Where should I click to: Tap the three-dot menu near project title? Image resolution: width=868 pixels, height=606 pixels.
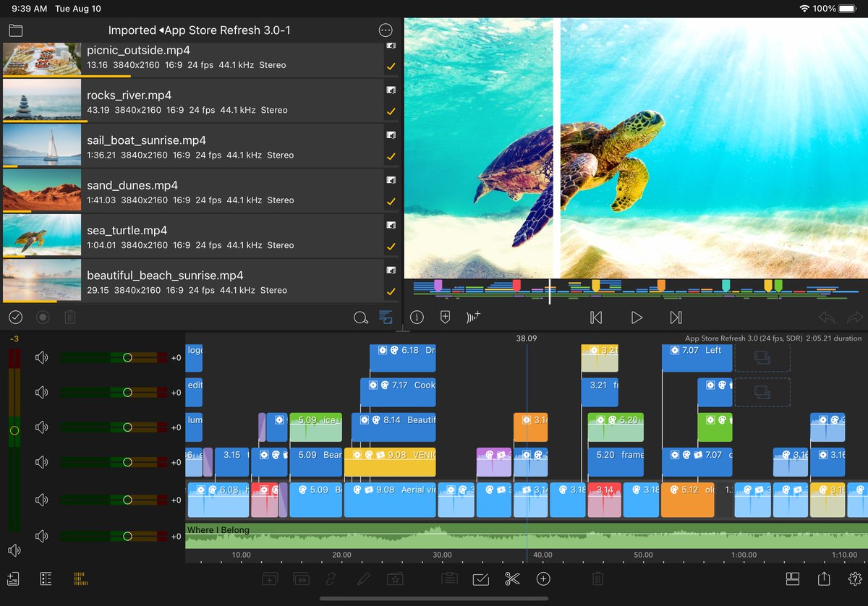click(386, 30)
